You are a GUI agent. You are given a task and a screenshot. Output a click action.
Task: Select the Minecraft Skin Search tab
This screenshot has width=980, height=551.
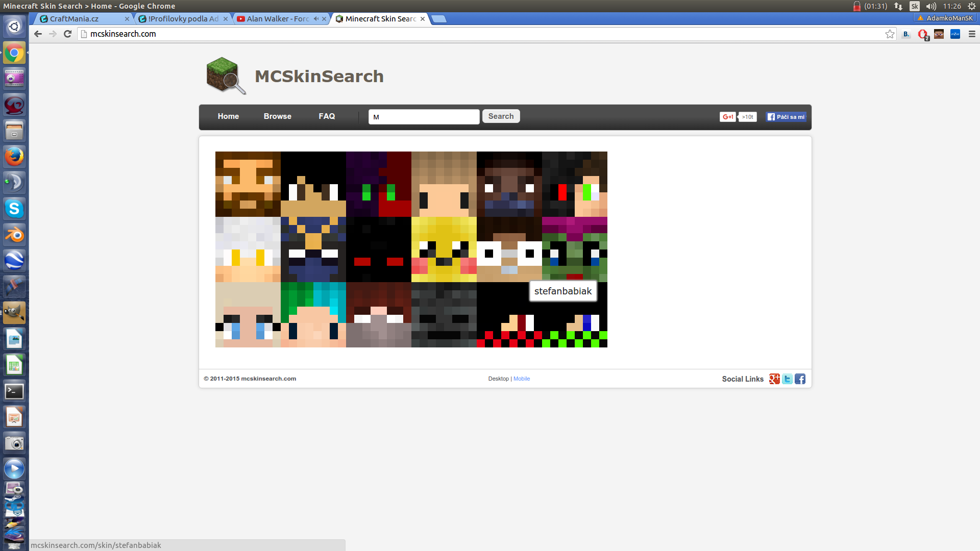point(380,19)
